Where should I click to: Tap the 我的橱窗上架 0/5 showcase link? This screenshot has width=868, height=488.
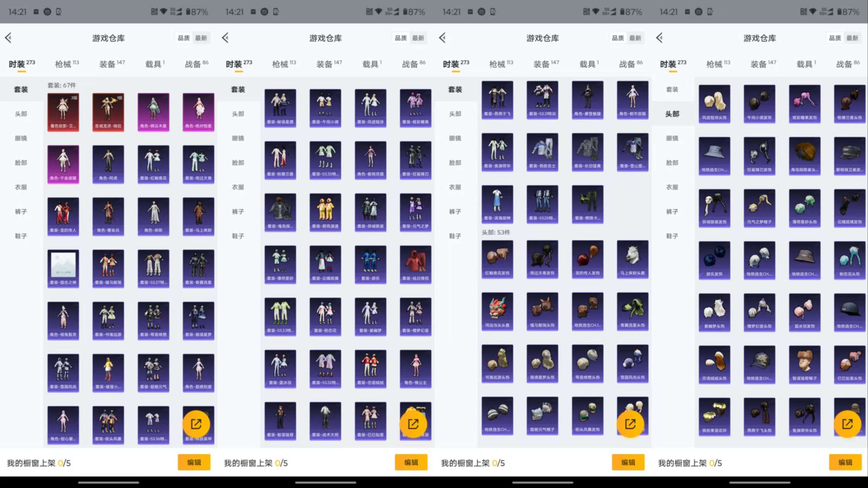38,463
